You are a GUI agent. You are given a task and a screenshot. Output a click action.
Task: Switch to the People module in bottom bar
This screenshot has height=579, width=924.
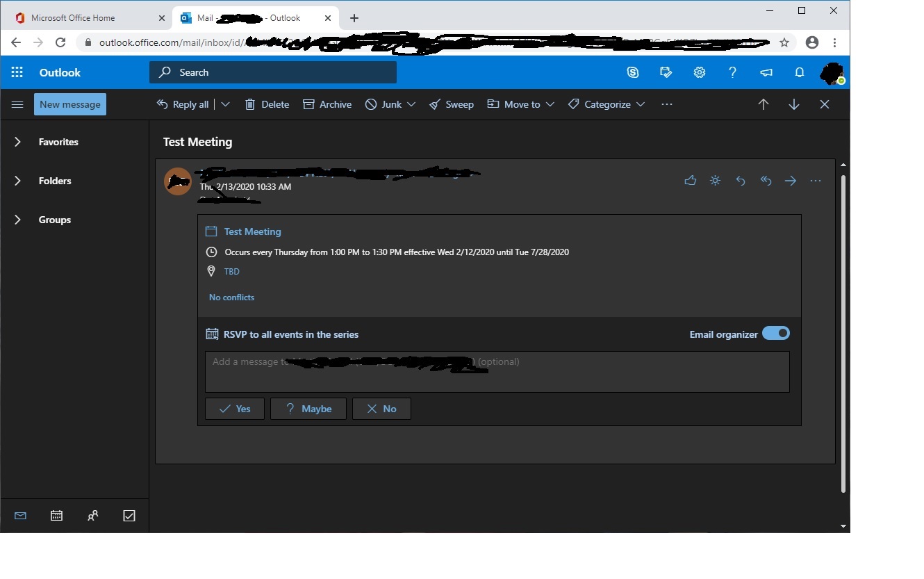tap(92, 516)
